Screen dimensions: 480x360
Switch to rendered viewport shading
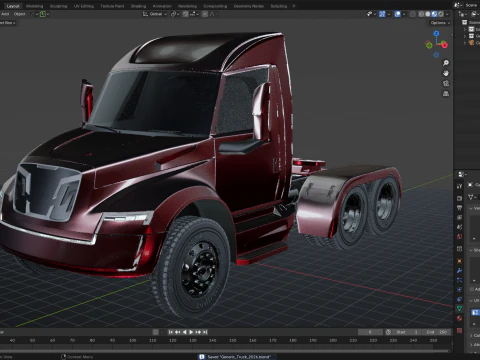click(x=441, y=14)
